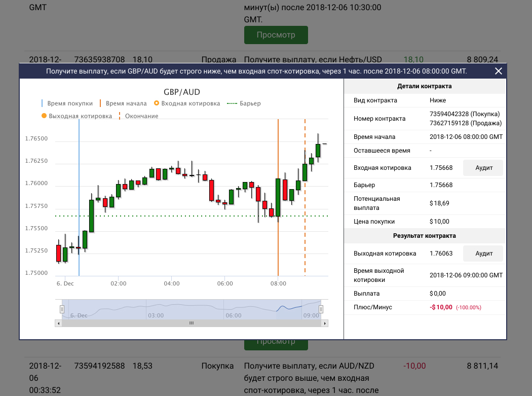Close the GBP/AUD contract popup
Viewport: 532px width, 396px height.
tap(498, 71)
